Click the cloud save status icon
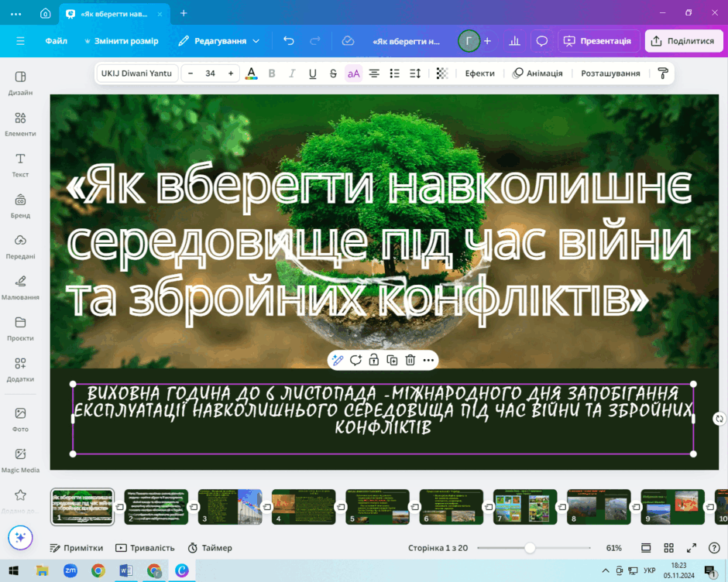This screenshot has width=728, height=582. (348, 41)
